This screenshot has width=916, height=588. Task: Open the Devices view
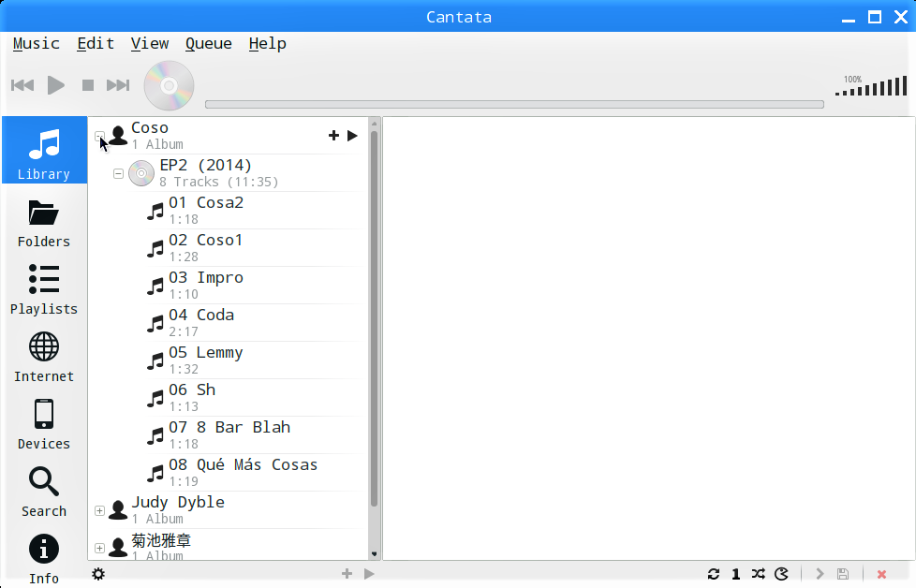click(x=44, y=423)
